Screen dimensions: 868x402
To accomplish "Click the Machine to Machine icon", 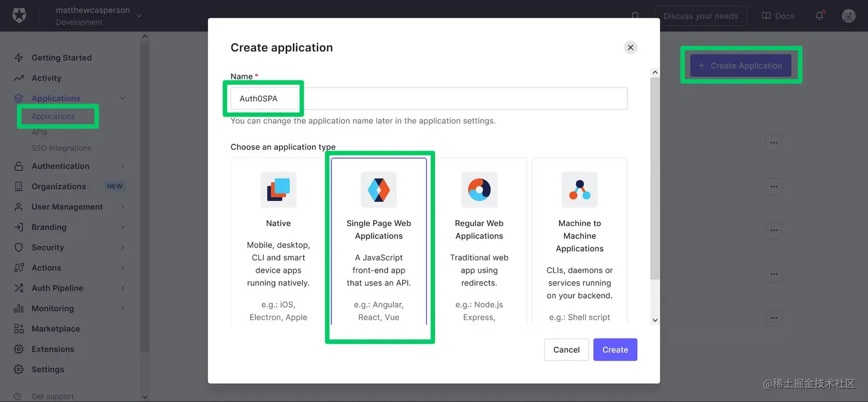I will [580, 189].
